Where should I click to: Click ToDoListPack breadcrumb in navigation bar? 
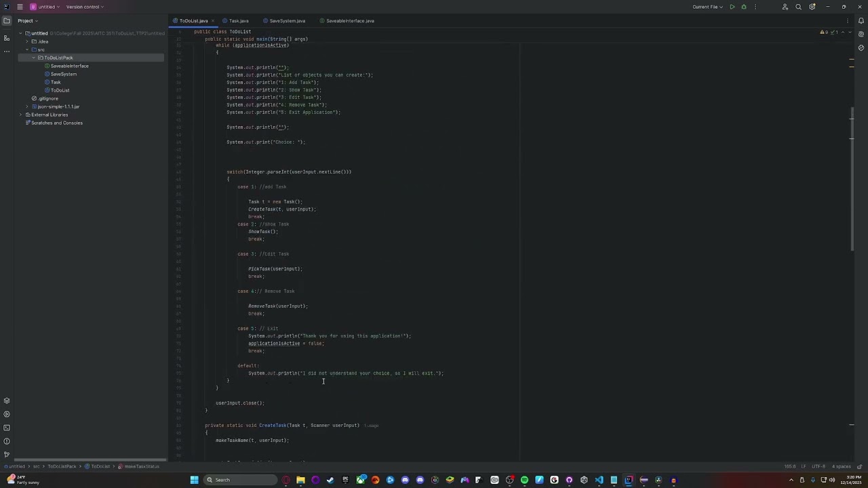pyautogui.click(x=62, y=466)
